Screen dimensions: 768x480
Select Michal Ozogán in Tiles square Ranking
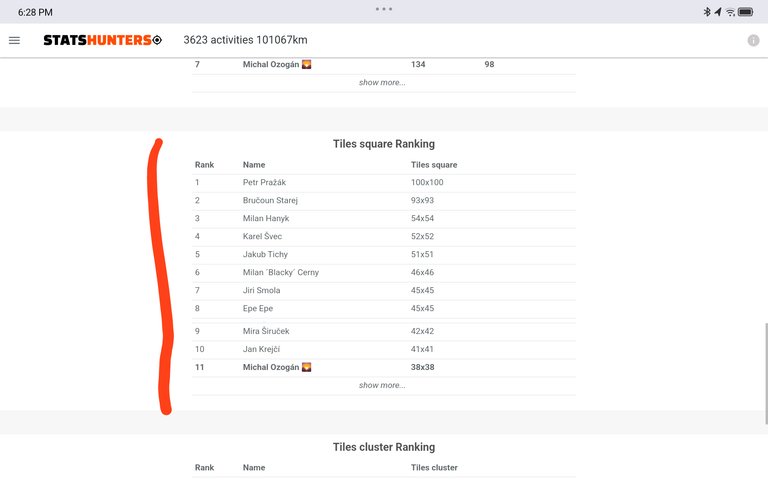click(272, 367)
